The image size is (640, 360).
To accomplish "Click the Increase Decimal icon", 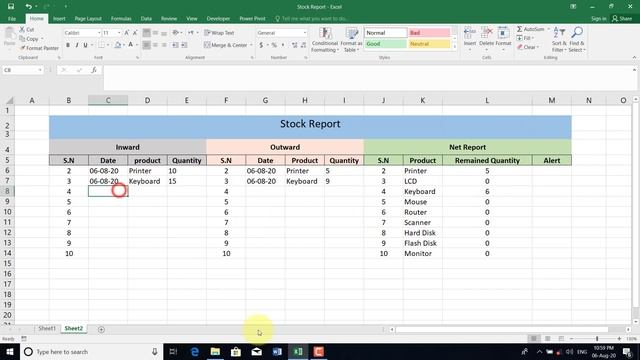I will click(x=294, y=45).
